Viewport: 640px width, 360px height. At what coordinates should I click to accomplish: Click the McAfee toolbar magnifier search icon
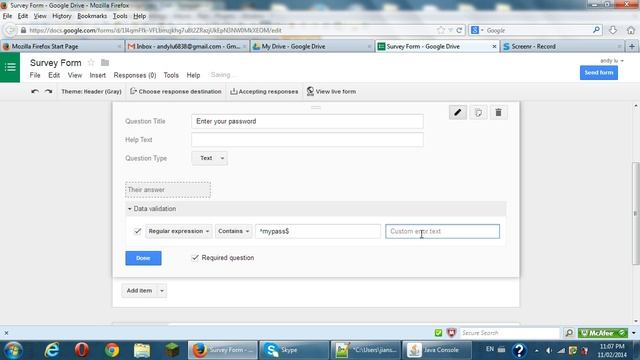pos(569,333)
